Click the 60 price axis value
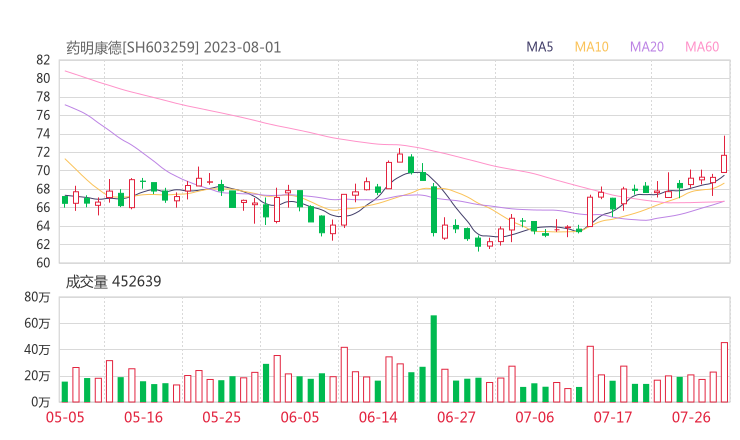Screen dimensions: 740x440 (x=43, y=263)
